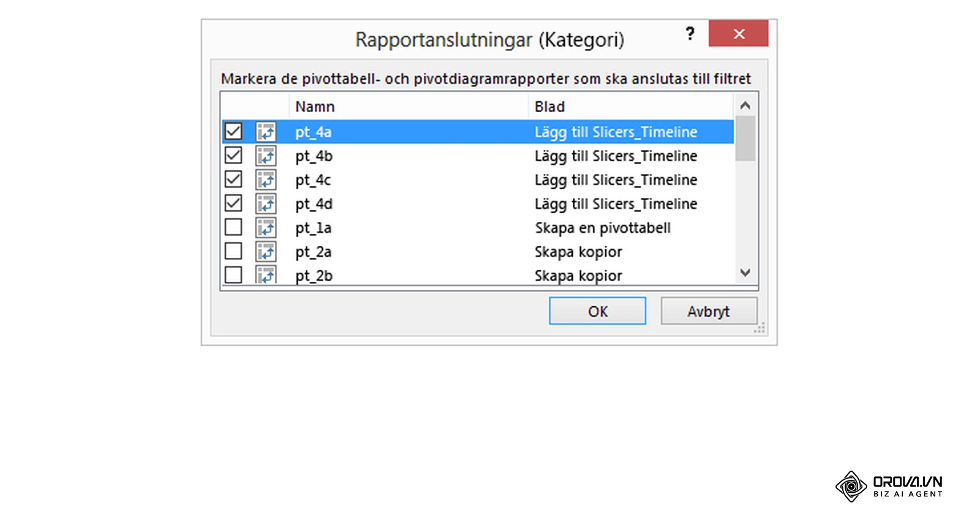
Task: Select the pt_4d name text
Action: 314,204
